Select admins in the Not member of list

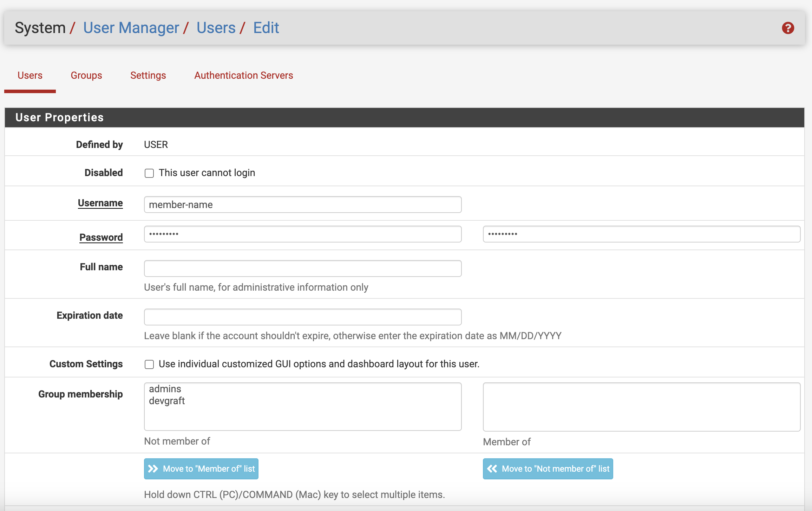point(165,389)
